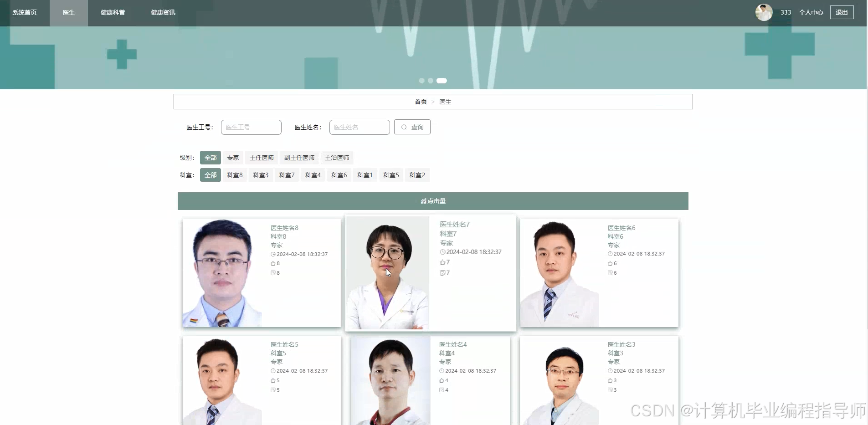Screen dimensions: 868x425
Task: Open the 健康科普 menu item
Action: pos(113,12)
